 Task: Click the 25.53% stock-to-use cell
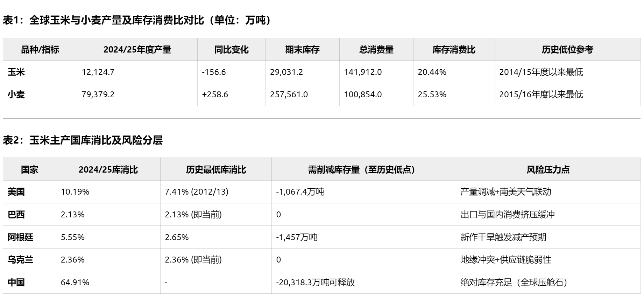click(x=432, y=95)
